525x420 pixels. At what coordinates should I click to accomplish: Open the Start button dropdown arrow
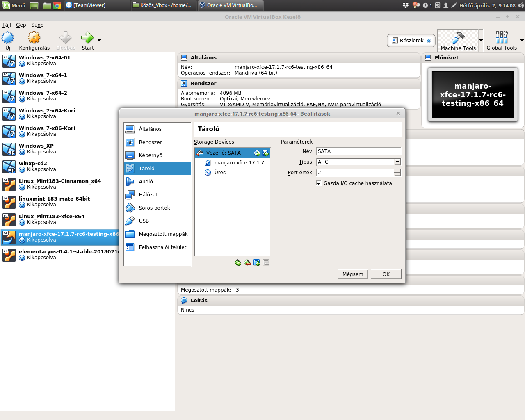coord(99,40)
